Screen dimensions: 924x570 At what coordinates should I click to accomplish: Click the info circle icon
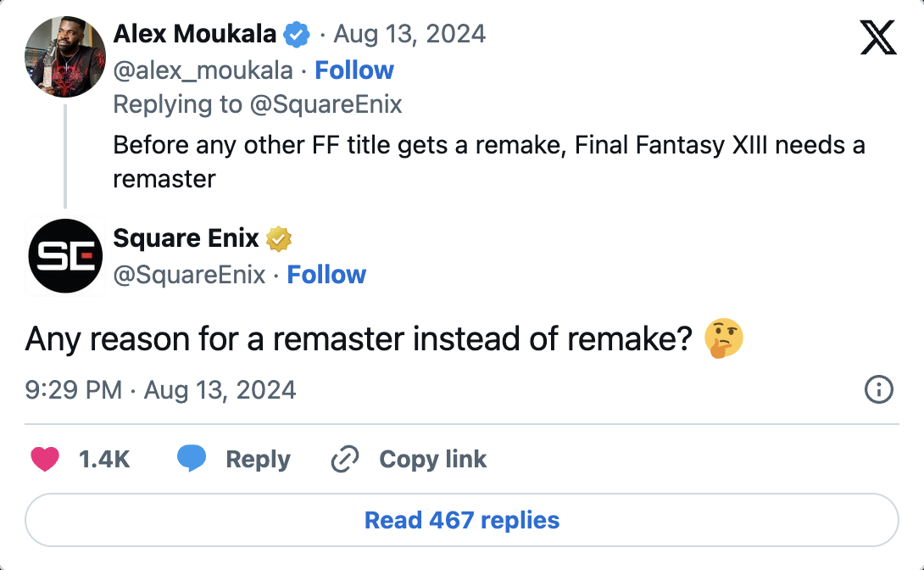pyautogui.click(x=878, y=390)
